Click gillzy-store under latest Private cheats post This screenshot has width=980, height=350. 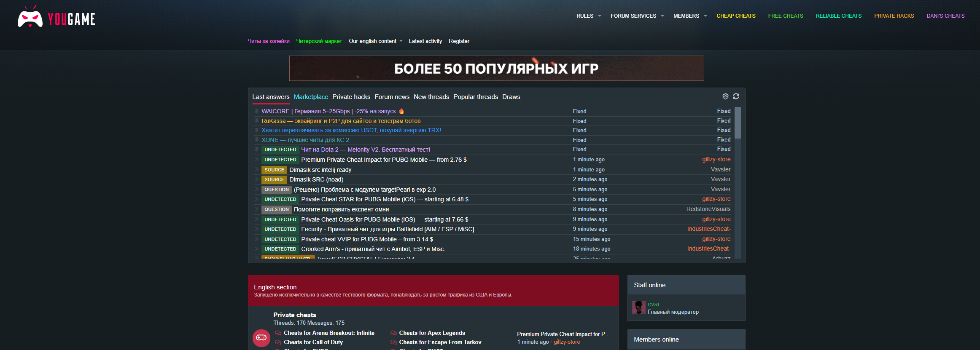pyautogui.click(x=567, y=342)
